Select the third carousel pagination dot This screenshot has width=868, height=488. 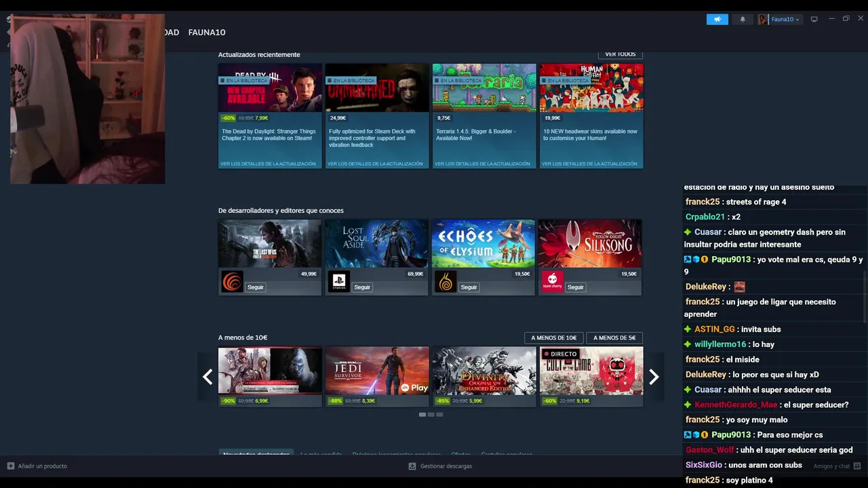coord(439,414)
